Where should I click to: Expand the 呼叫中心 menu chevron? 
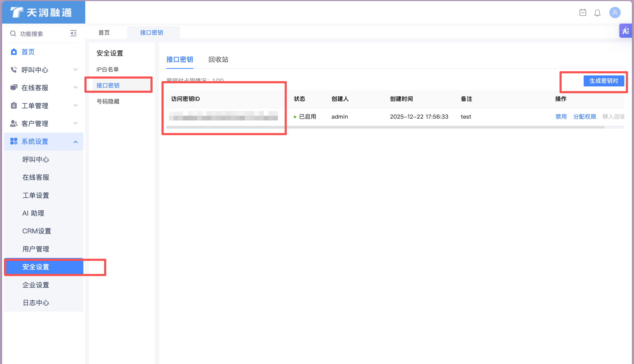point(76,70)
